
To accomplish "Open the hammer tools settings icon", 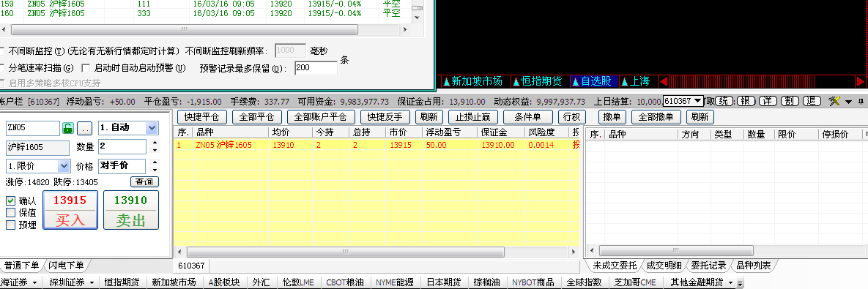I will point(835,101).
